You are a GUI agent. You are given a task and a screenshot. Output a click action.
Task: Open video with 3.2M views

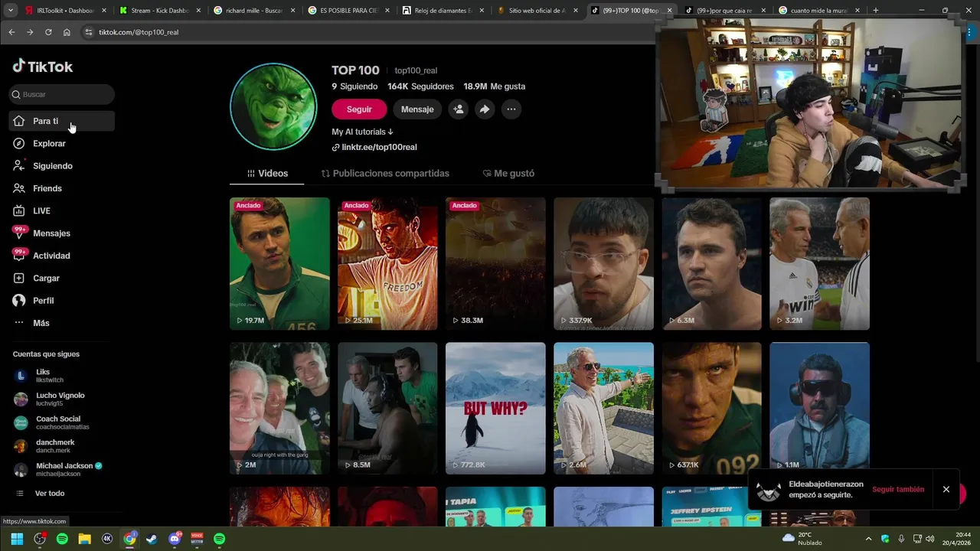[x=819, y=264]
